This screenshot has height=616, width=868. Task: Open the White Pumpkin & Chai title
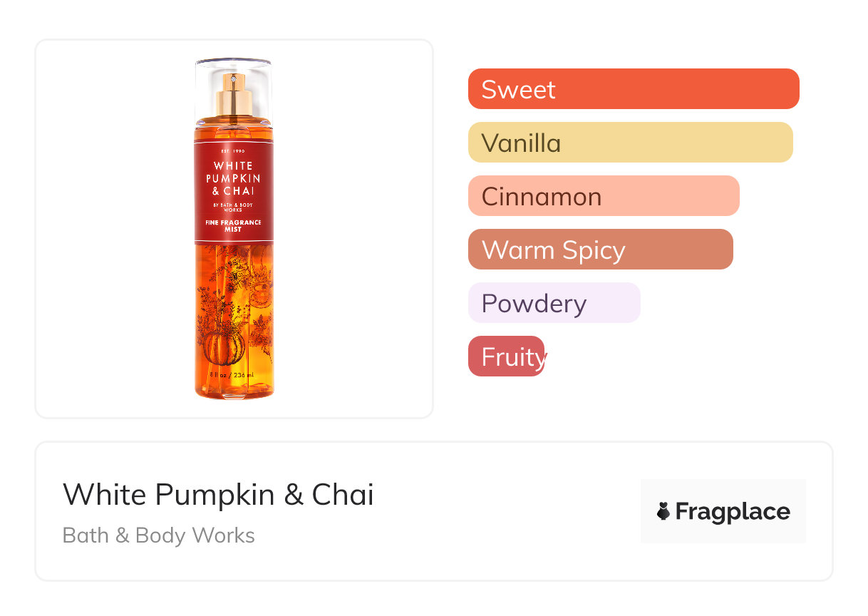point(218,494)
